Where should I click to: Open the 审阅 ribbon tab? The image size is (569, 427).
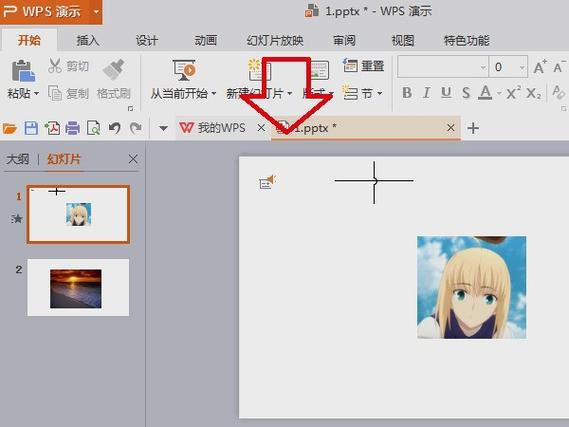point(344,40)
